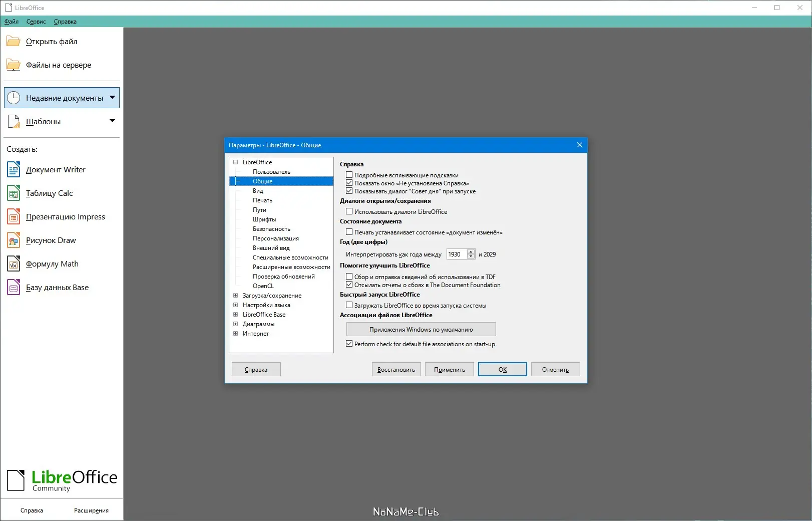This screenshot has height=521, width=812.
Task: Enable Загружать LibreOffice во время запуска системы
Action: (x=349, y=305)
